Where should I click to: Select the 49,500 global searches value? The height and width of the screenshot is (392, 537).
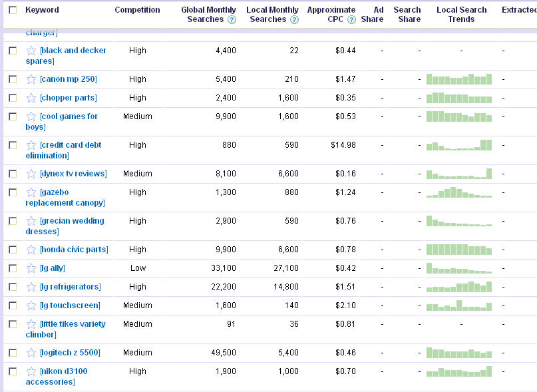[224, 353]
